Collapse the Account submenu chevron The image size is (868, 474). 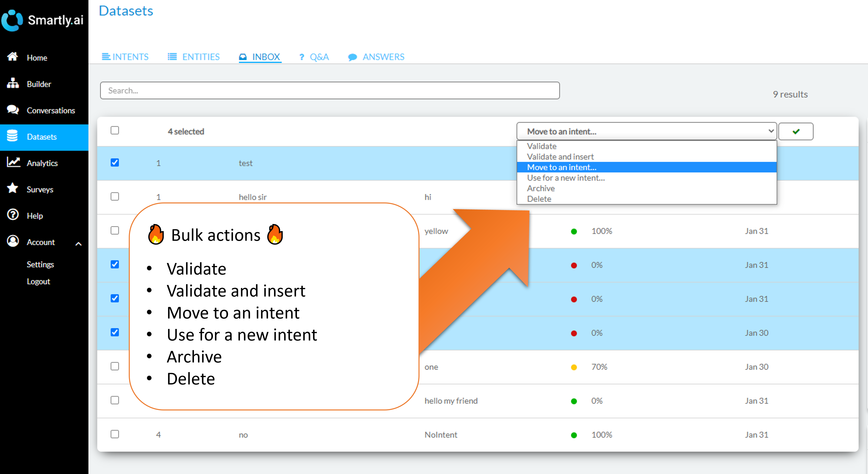click(79, 244)
